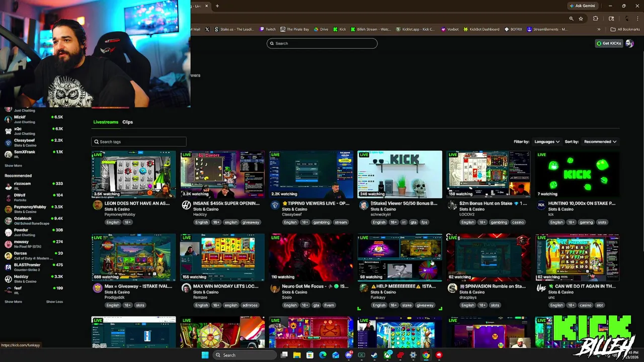
Task: Select Powdur in Recommended list
Action: tap(34, 232)
